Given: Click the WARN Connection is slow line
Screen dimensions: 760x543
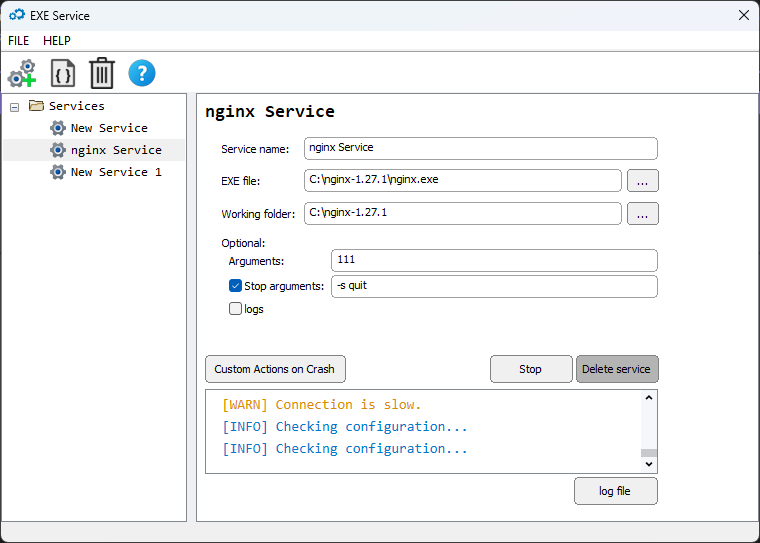Looking at the screenshot, I should (321, 404).
